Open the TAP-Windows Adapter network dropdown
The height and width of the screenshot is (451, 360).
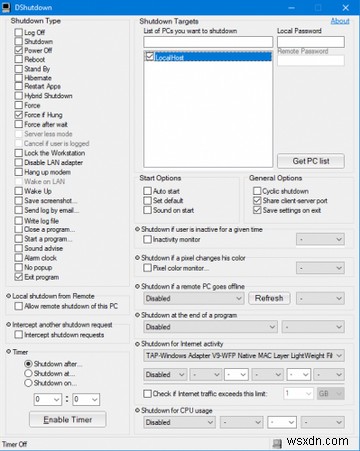[x=244, y=356]
